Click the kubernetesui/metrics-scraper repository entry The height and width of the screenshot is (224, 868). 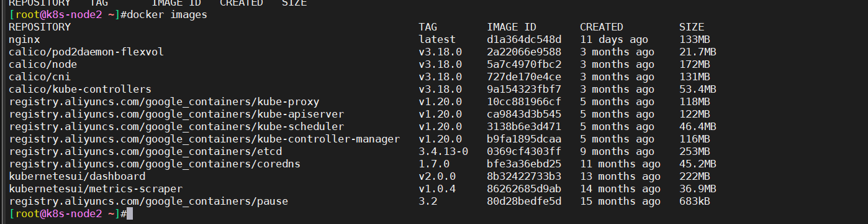[96, 189]
